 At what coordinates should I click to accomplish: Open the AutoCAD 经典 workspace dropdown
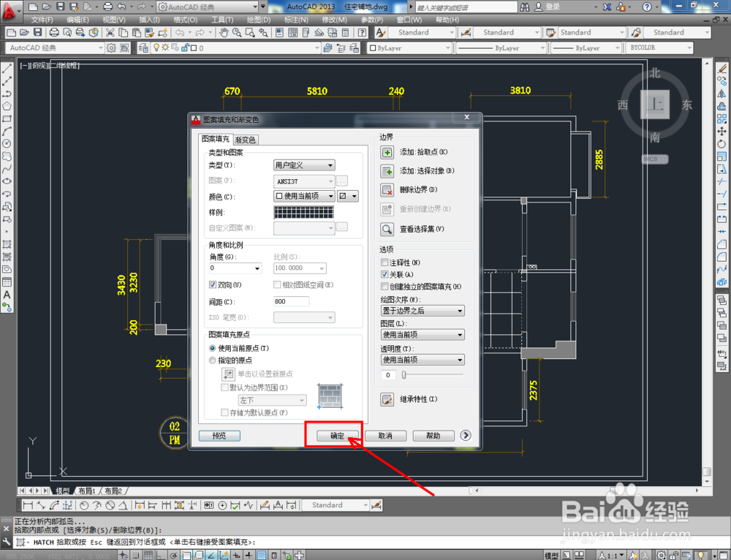pyautogui.click(x=55, y=48)
